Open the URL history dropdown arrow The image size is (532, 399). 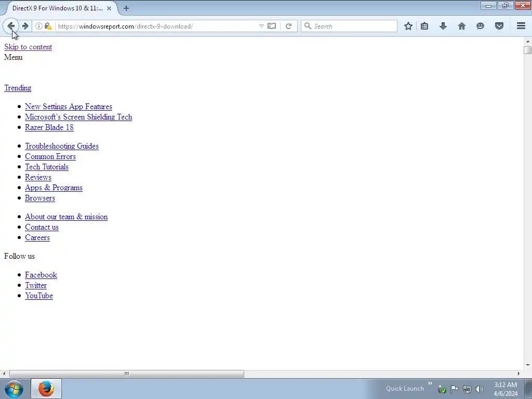261,26
